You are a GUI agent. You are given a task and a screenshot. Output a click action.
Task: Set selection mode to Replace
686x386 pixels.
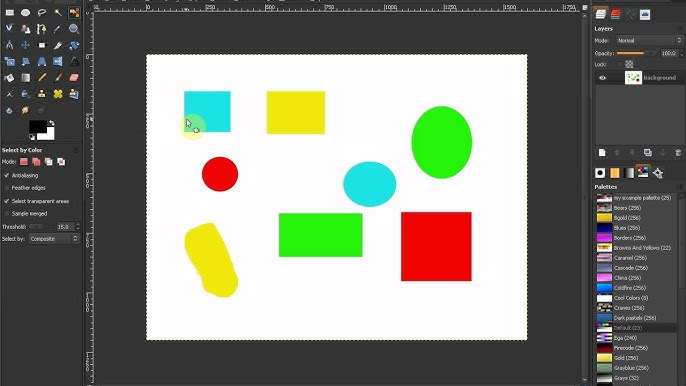tap(24, 162)
